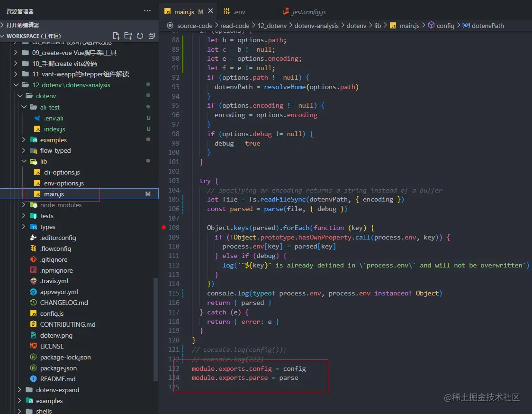Click 12_dotenv in the breadcrumb
Screen dimensions: 532x414
(272, 26)
